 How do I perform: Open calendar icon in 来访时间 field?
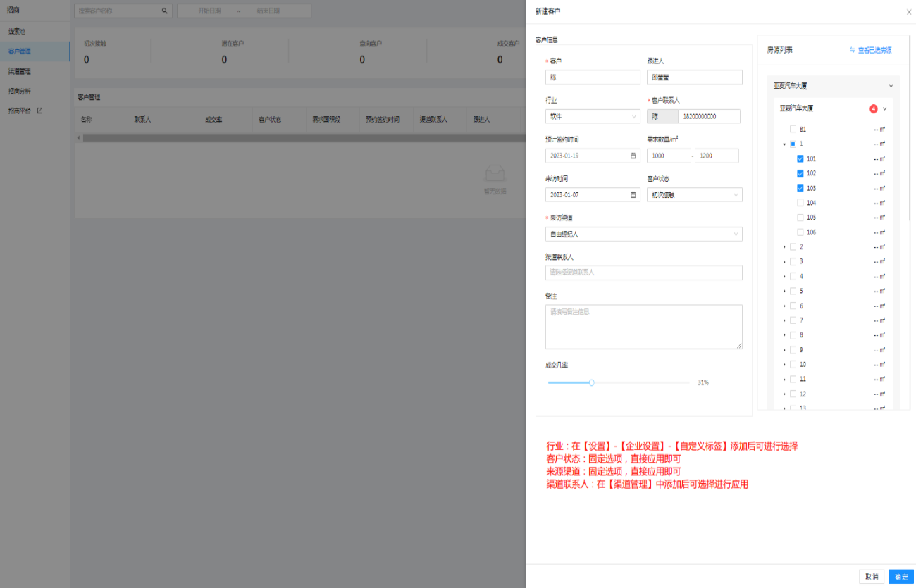pyautogui.click(x=633, y=194)
